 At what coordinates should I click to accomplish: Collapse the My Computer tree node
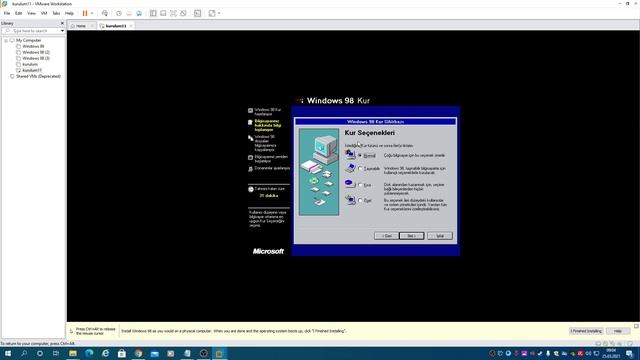tap(6, 40)
